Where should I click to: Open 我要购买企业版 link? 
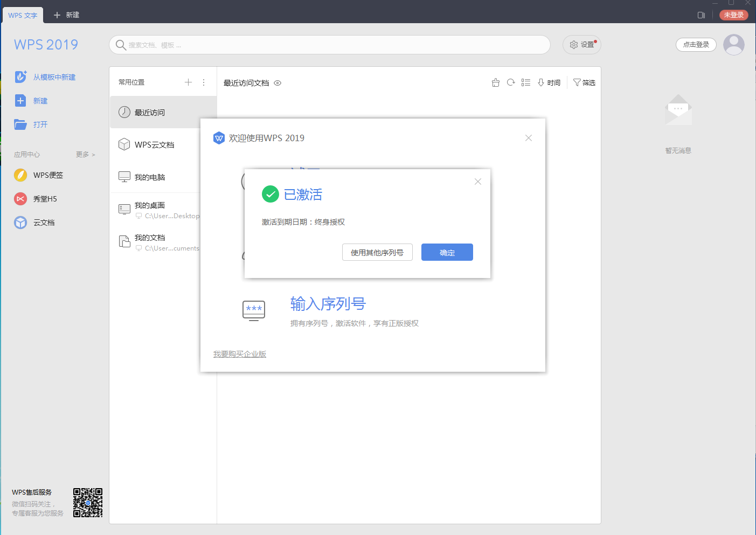[x=240, y=354]
